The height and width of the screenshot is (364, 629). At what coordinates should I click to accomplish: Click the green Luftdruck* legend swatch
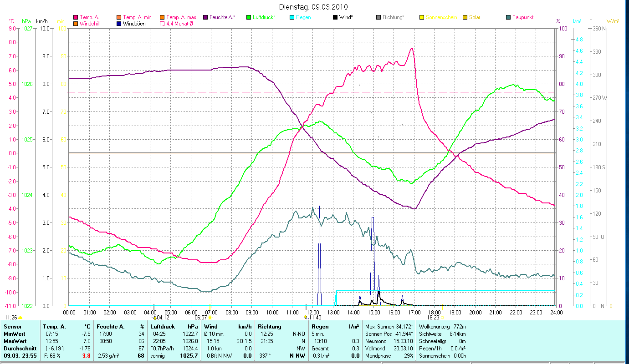249,17
